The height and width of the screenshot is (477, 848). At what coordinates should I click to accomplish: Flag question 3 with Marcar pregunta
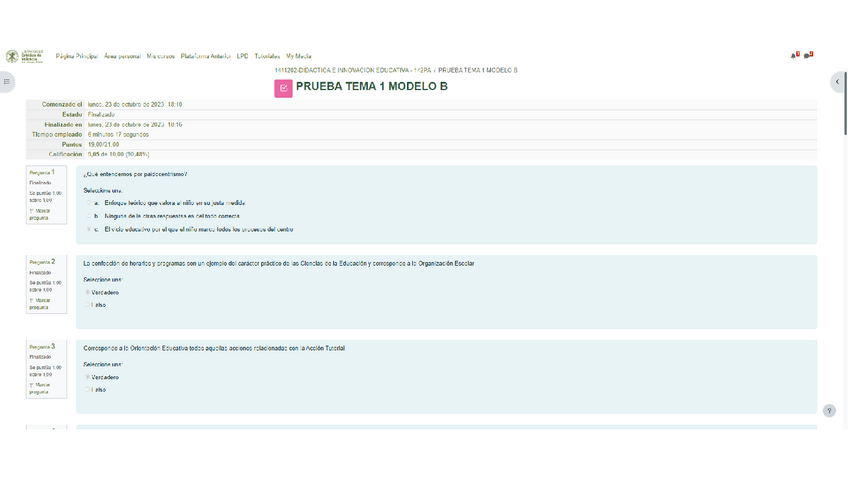pos(39,388)
